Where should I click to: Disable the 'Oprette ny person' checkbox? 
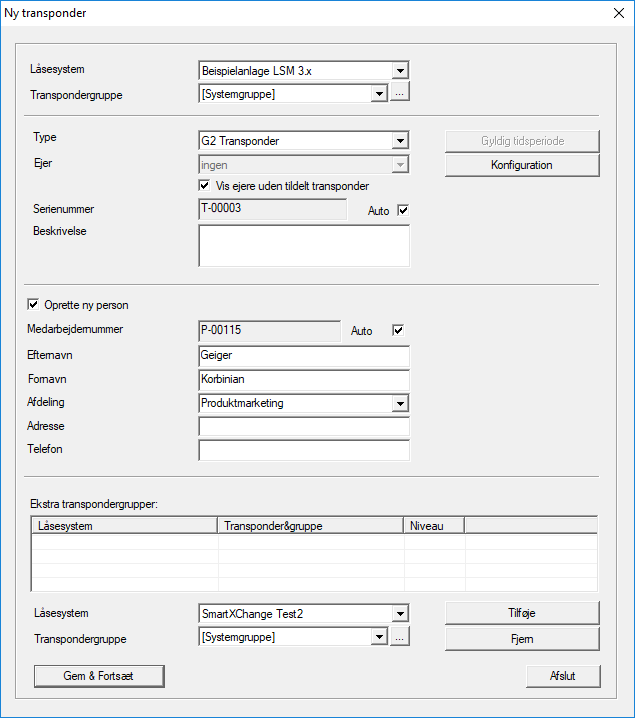pos(34,305)
